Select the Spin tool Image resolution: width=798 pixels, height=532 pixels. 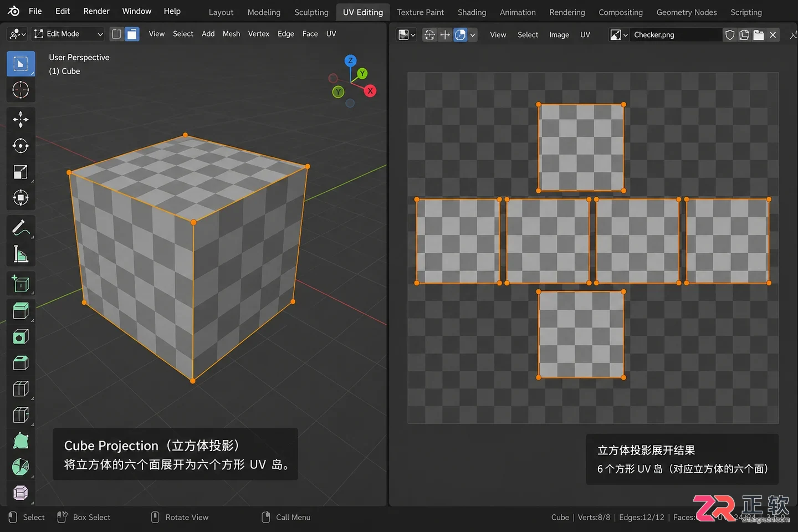coord(21,467)
